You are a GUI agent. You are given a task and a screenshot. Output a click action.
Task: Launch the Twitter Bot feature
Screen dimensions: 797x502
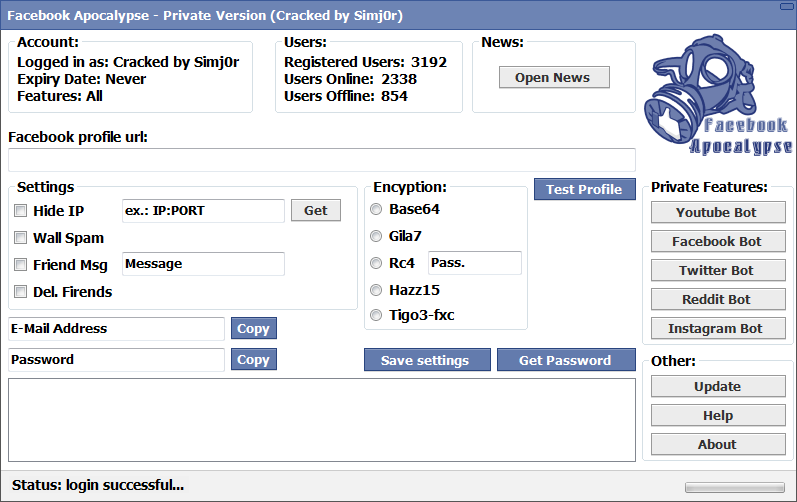coord(718,270)
